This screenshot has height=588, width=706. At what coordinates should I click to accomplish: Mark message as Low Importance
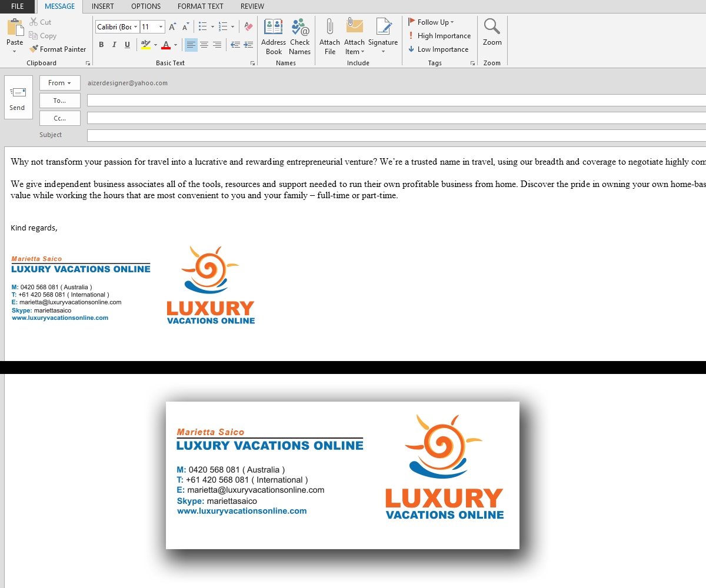point(438,49)
